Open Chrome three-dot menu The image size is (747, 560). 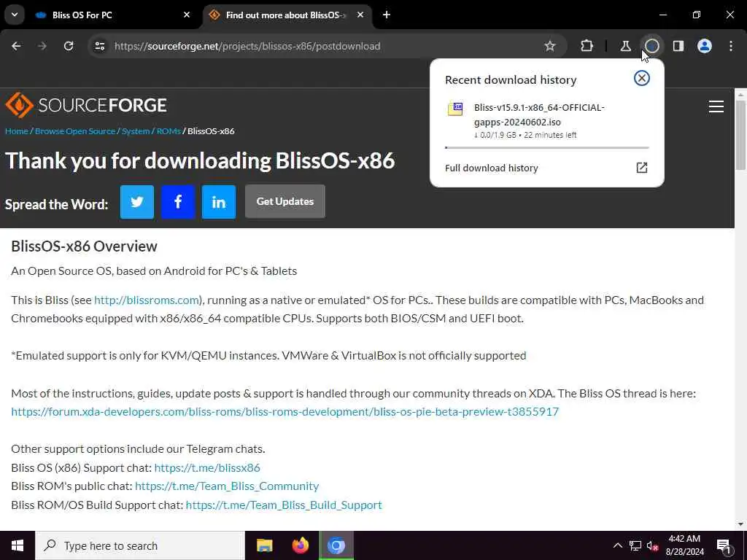pyautogui.click(x=731, y=46)
